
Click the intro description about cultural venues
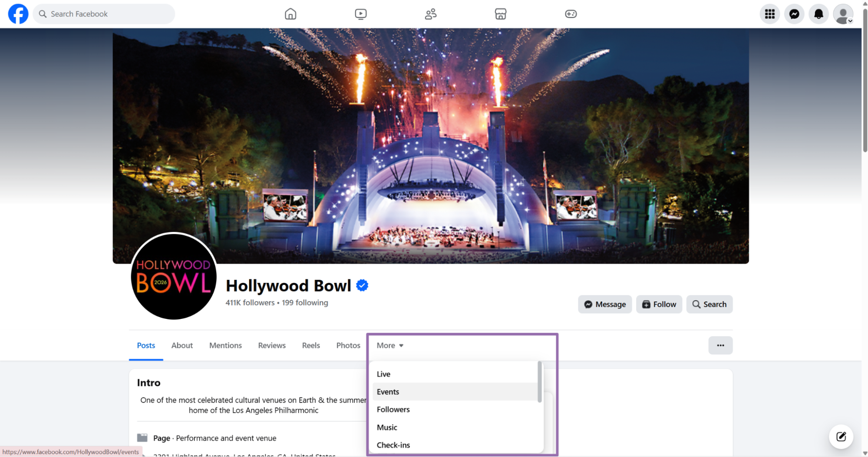click(x=254, y=405)
